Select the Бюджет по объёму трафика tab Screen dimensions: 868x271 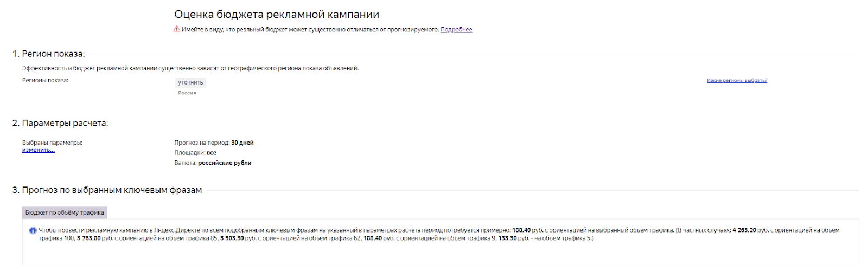[65, 212]
